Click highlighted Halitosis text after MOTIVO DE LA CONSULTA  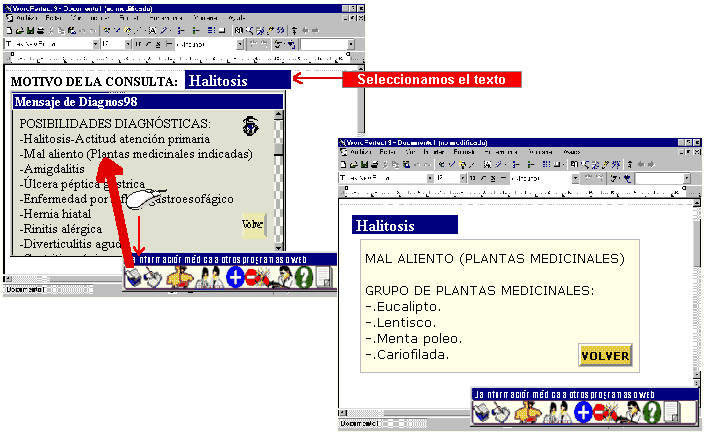(x=237, y=80)
